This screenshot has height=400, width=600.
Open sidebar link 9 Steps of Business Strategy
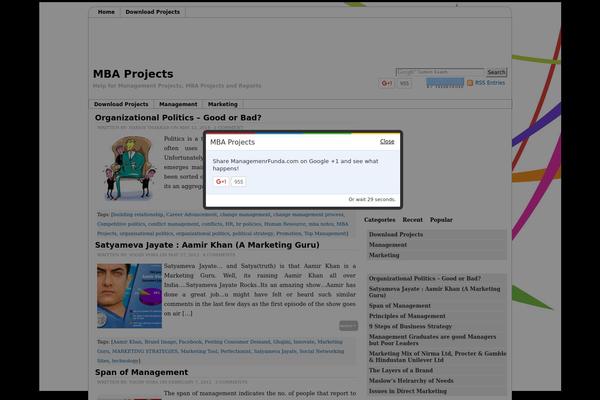pos(410,326)
